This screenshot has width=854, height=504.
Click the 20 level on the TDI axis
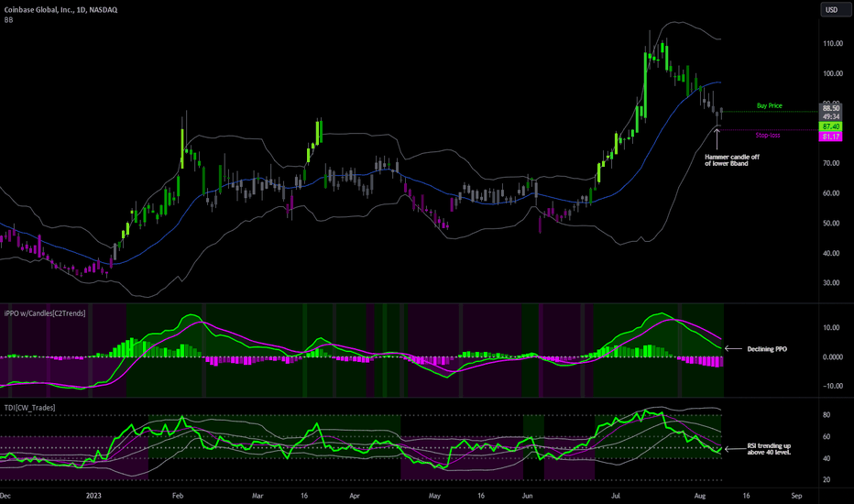[x=827, y=480]
